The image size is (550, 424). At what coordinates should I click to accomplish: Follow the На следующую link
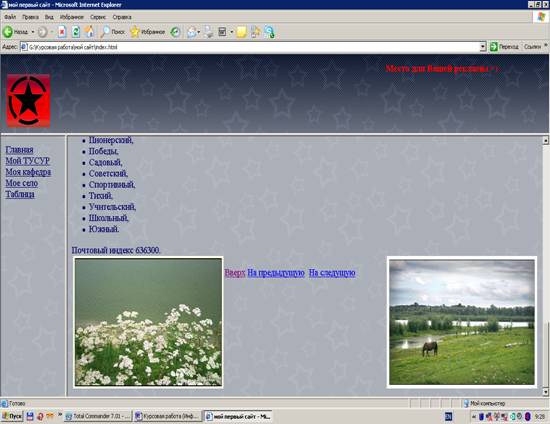point(332,273)
